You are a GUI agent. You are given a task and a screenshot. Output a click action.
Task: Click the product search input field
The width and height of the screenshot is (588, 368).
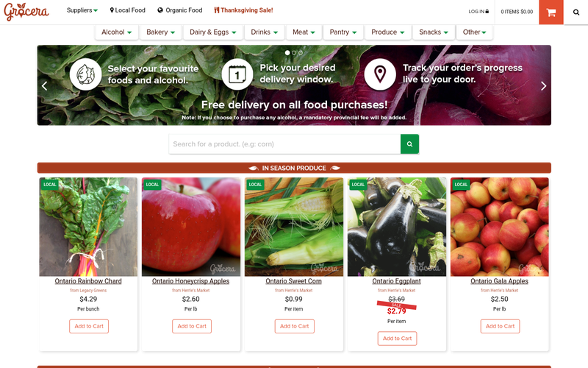[284, 144]
